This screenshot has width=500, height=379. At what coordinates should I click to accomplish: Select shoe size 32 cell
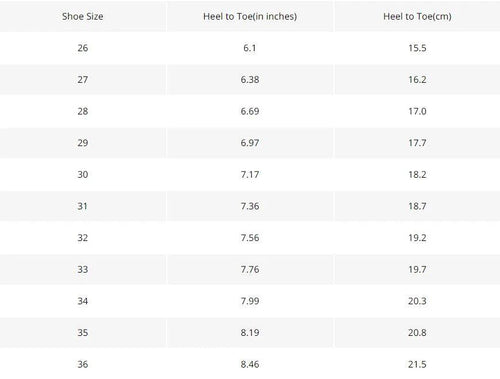[x=83, y=238]
